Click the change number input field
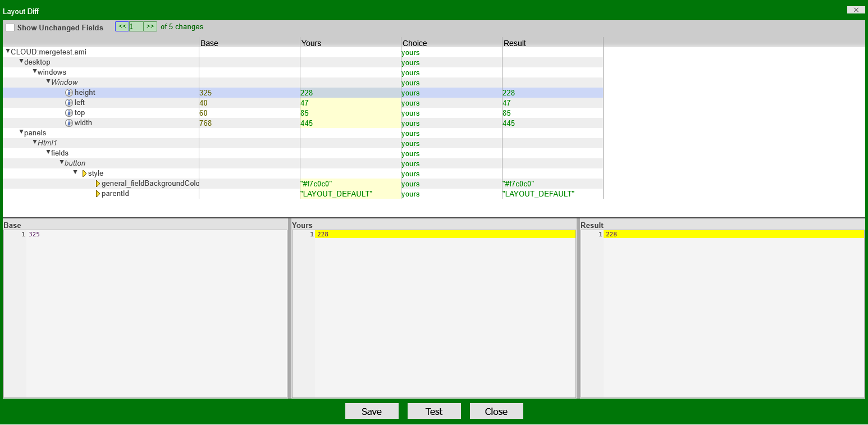 [136, 26]
